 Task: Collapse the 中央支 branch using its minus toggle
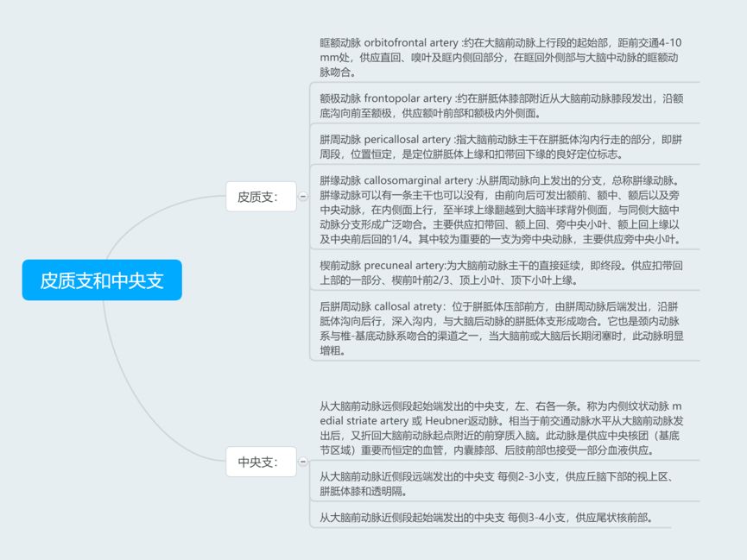(303, 462)
